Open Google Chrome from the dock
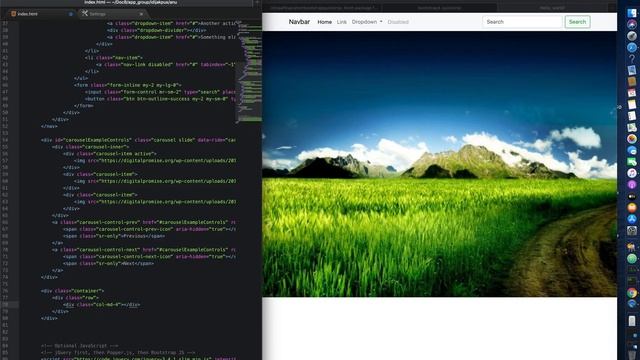This screenshot has width=640, height=360. pos(632,292)
